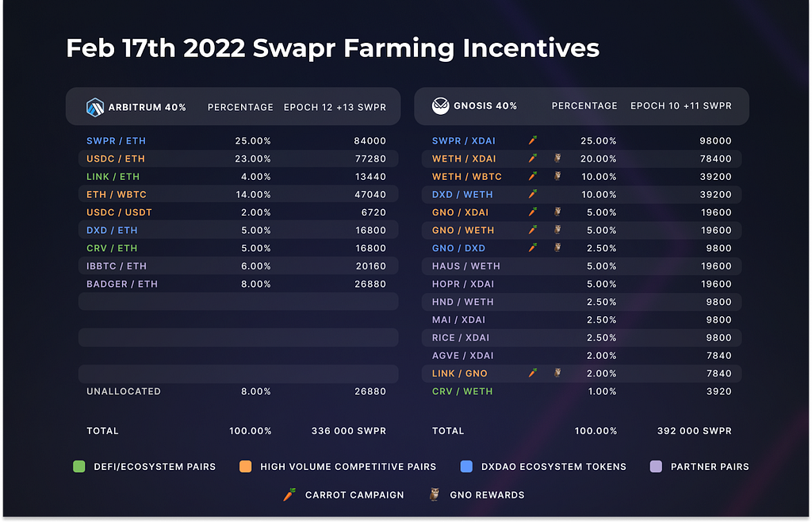The image size is (812, 523).
Task: Click the purple Partner Pairs swatch
Action: (656, 467)
